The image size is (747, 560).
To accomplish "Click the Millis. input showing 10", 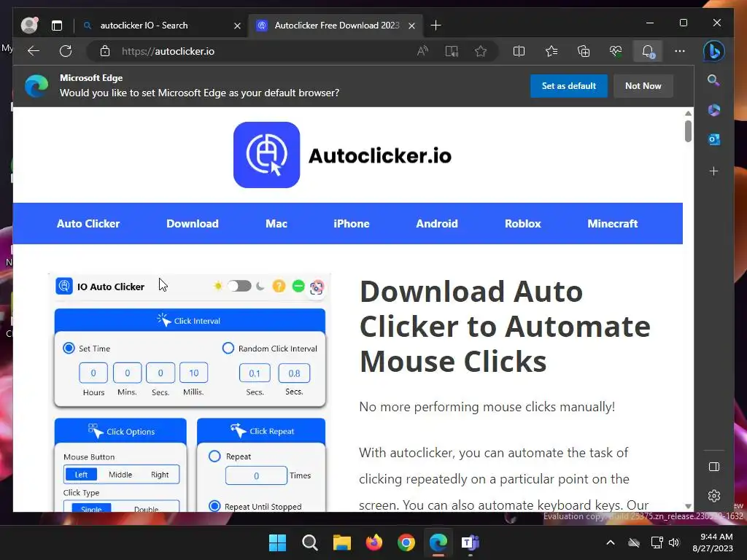I will click(x=193, y=373).
